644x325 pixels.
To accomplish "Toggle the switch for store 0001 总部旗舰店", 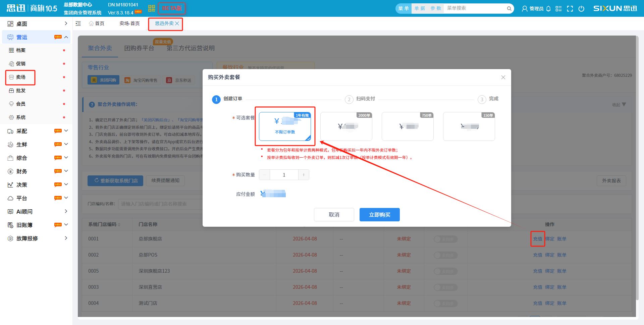I will pos(446,239).
